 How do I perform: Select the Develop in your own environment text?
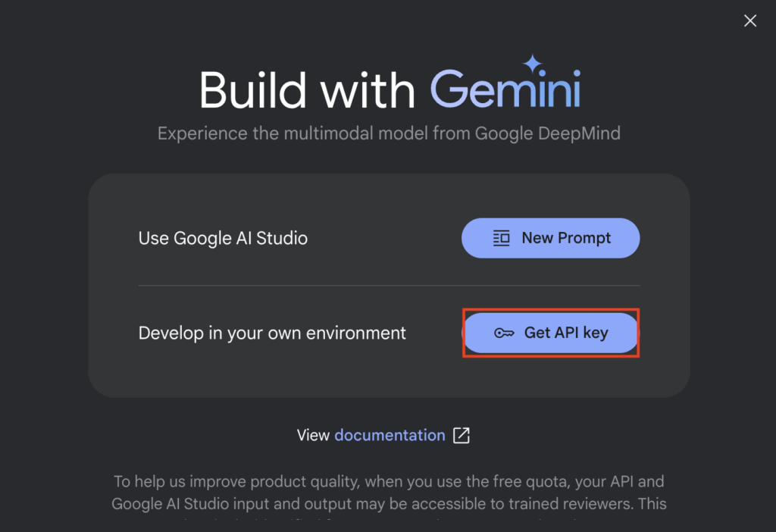pyautogui.click(x=272, y=333)
